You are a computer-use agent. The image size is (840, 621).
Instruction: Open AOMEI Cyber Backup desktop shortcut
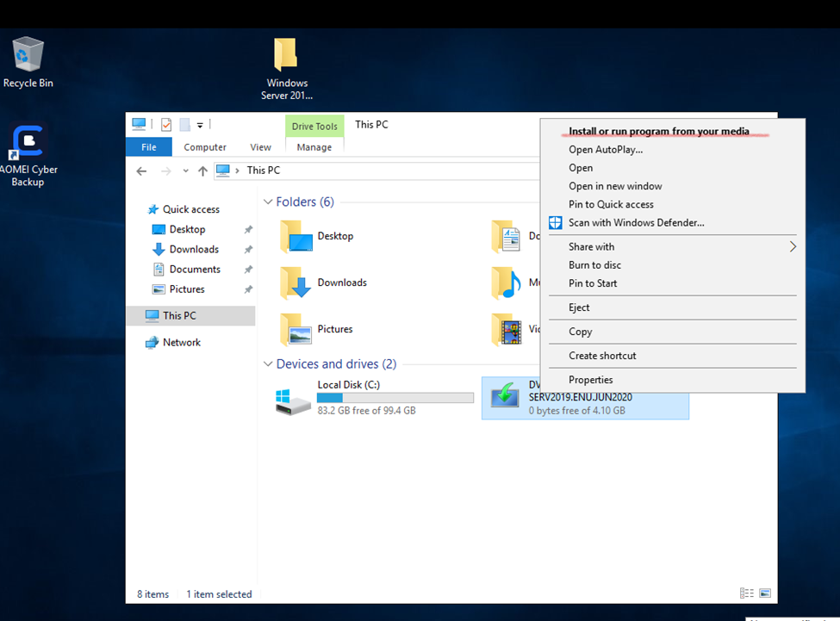28,144
